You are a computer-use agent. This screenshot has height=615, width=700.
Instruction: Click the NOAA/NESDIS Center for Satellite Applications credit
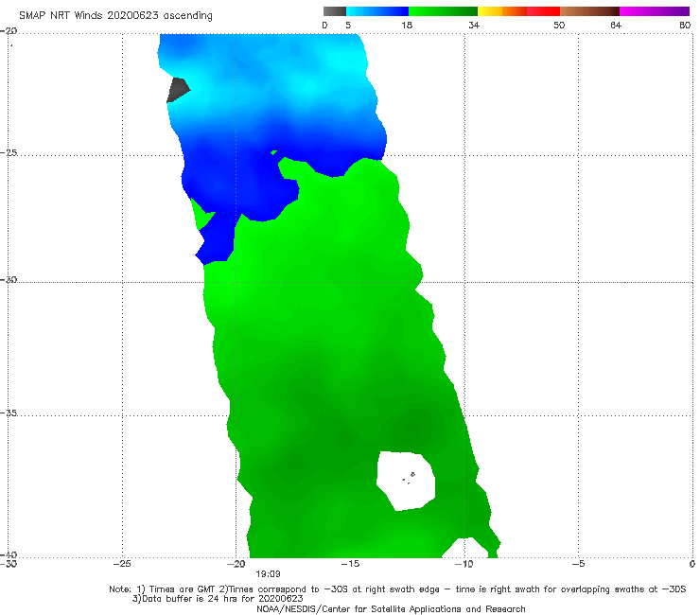391,609
